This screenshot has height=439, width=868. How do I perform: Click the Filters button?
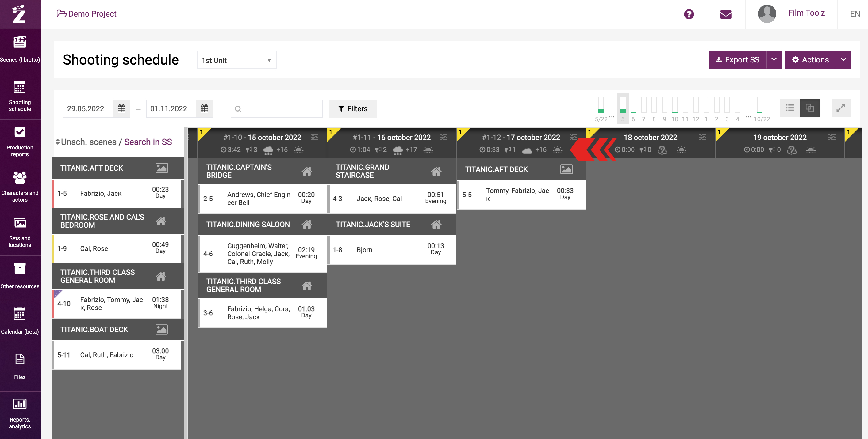(352, 108)
